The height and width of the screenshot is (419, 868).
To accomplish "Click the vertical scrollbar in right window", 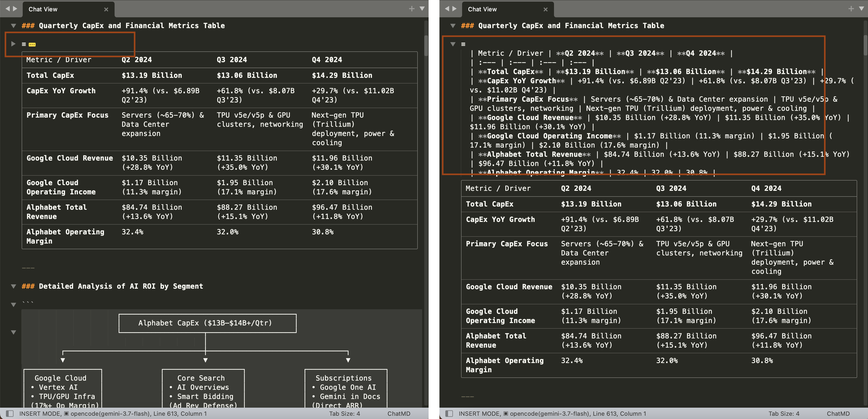I will point(865,45).
